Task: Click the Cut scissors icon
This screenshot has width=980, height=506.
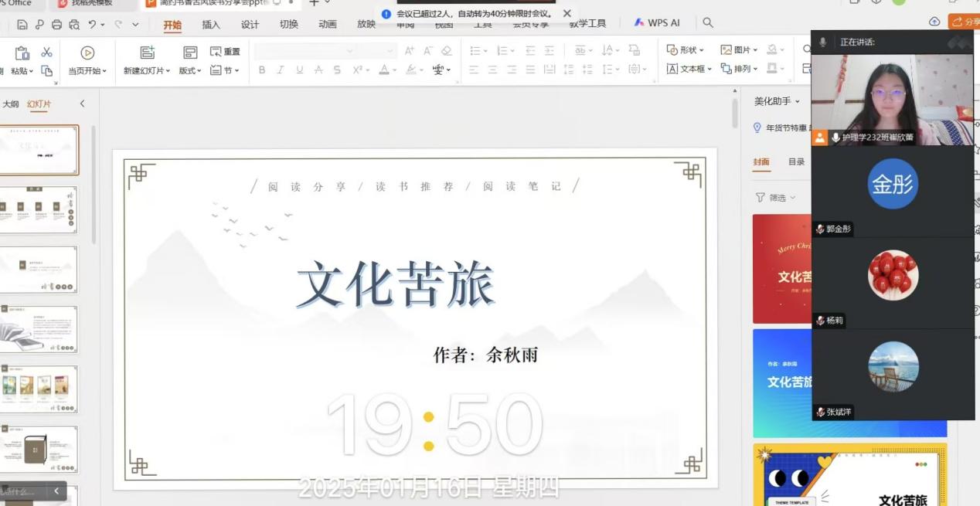Action: (x=46, y=52)
